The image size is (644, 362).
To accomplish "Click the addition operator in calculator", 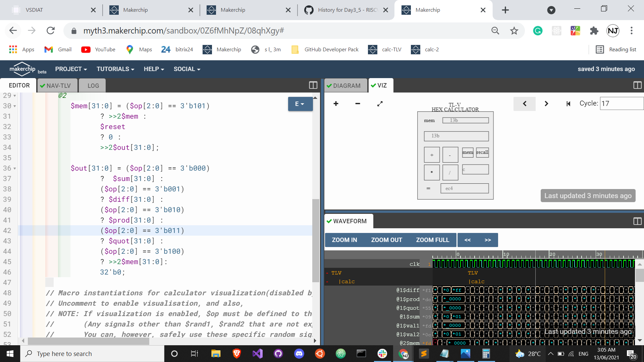I will [432, 154].
